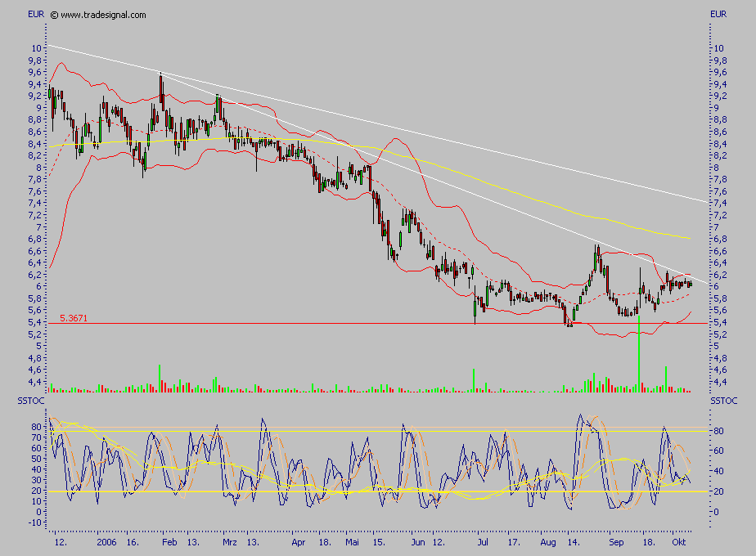This screenshot has height=556, width=756.
Task: Open the www.tradesignal.com link
Action: tap(103, 15)
